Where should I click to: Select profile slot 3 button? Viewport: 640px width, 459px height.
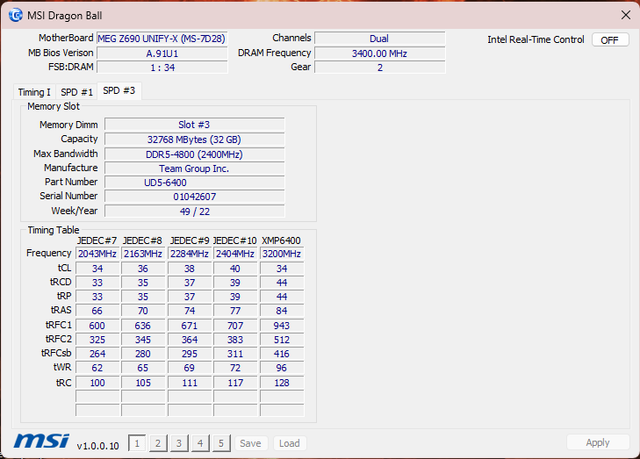point(179,443)
